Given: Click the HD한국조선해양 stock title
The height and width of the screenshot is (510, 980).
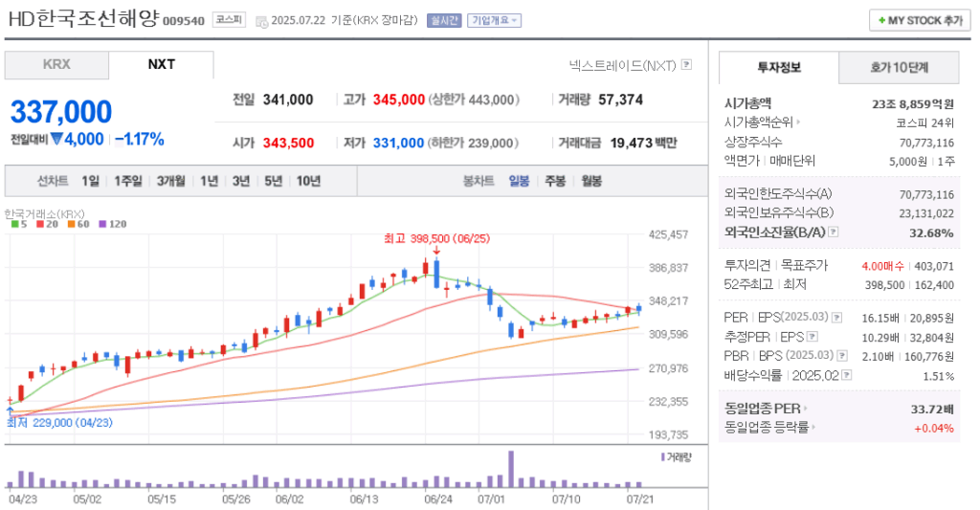Looking at the screenshot, I should click(x=84, y=19).
